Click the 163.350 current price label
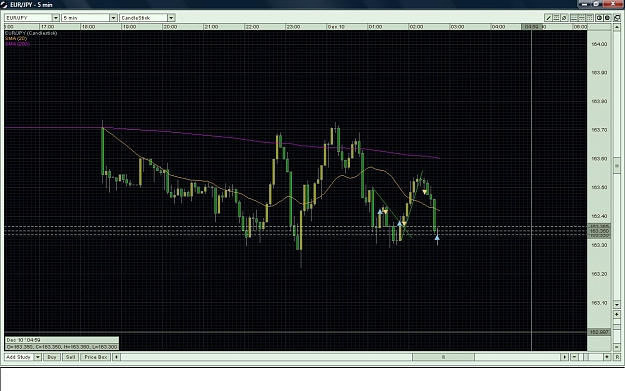 (599, 231)
